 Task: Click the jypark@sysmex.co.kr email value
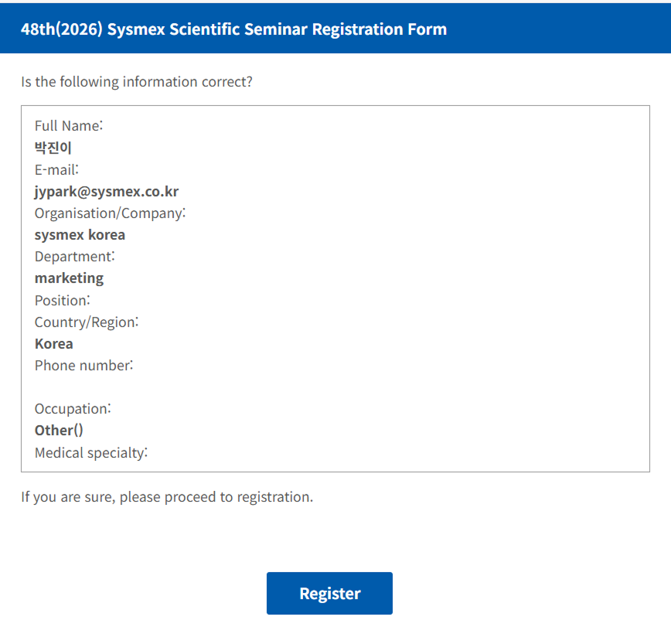[x=107, y=191]
